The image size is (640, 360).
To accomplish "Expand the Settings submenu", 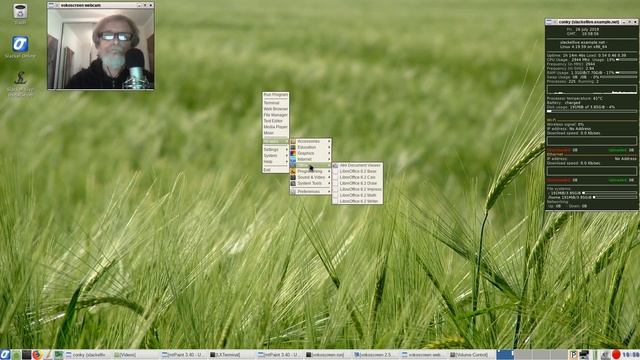I will tap(276, 150).
